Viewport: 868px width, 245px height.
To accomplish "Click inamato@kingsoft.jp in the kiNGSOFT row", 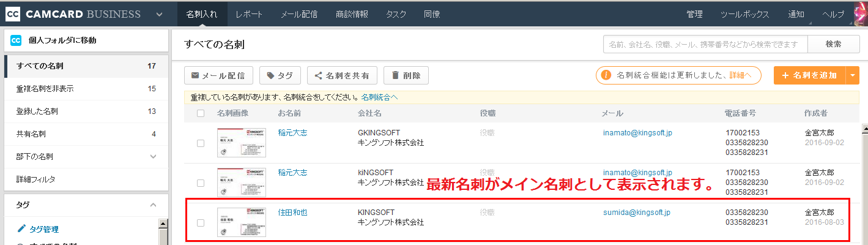I will pos(637,173).
